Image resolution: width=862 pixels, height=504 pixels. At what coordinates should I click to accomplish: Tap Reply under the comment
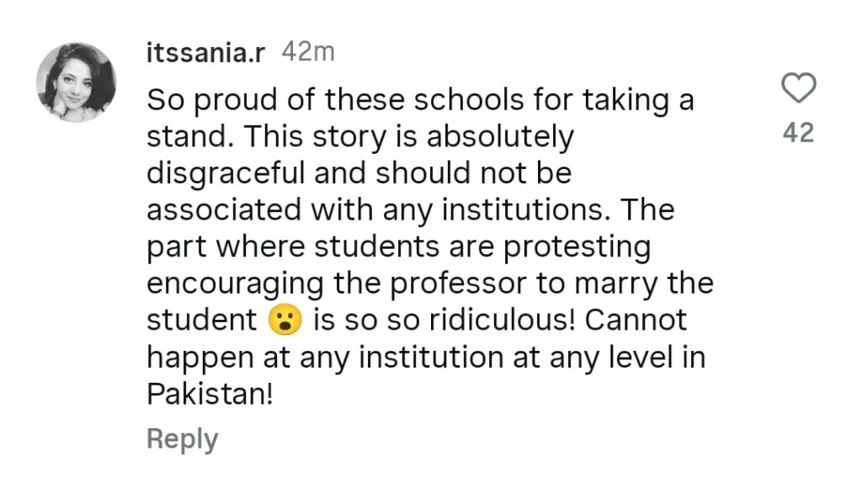click(x=182, y=439)
